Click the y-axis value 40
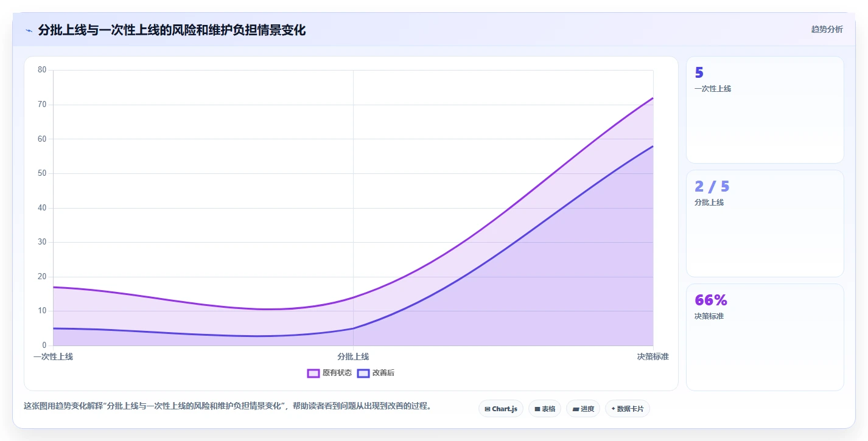The image size is (868, 441). [42, 208]
